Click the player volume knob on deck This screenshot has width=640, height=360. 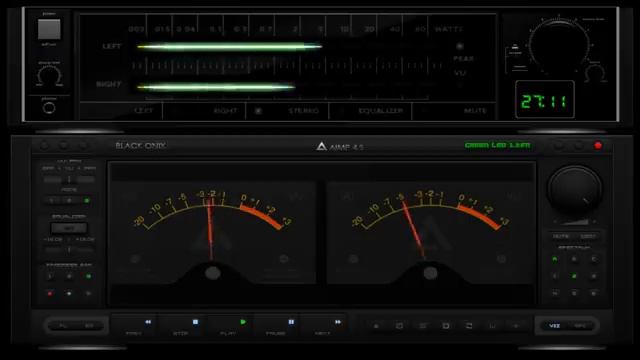pos(574,188)
